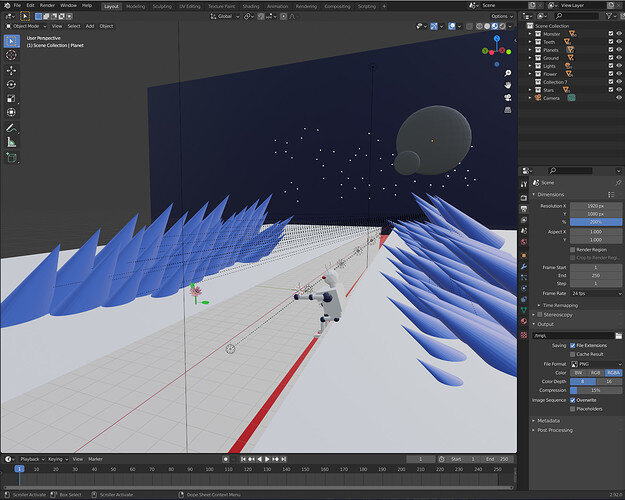Open the Global transform orientation dropdown
The width and height of the screenshot is (625, 500).
(x=225, y=16)
